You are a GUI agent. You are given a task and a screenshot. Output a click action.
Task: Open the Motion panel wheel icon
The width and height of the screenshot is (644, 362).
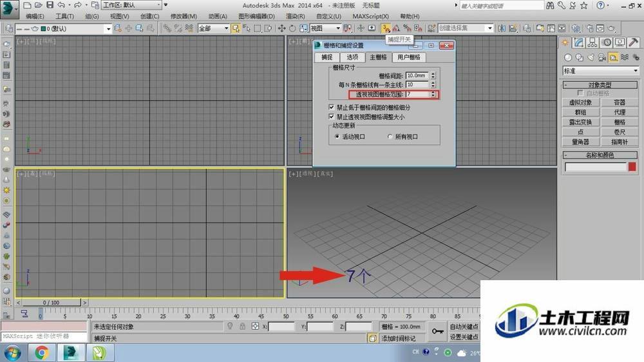pos(607,43)
